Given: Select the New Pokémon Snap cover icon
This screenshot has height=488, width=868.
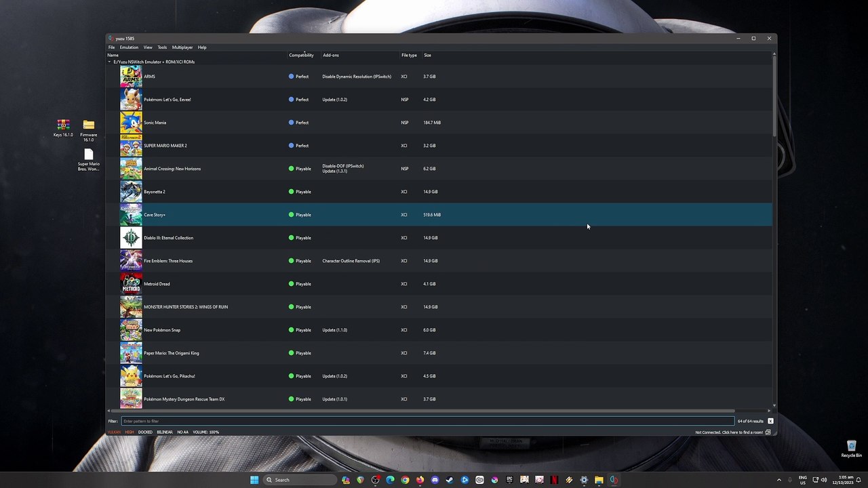Looking at the screenshot, I should click(x=131, y=330).
